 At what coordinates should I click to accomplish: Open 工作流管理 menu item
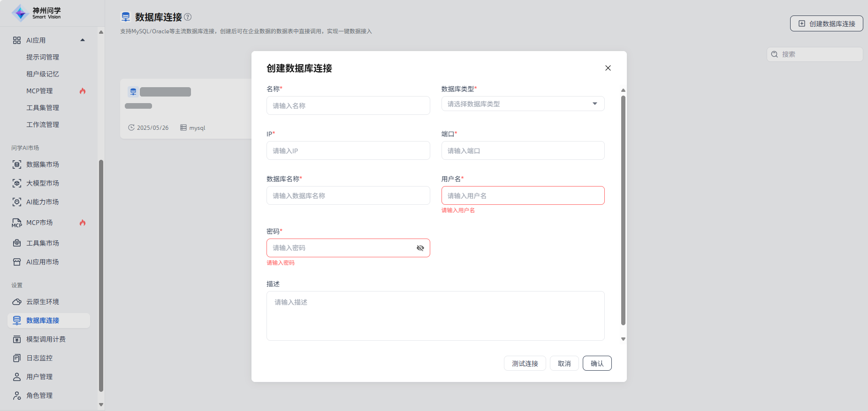43,125
